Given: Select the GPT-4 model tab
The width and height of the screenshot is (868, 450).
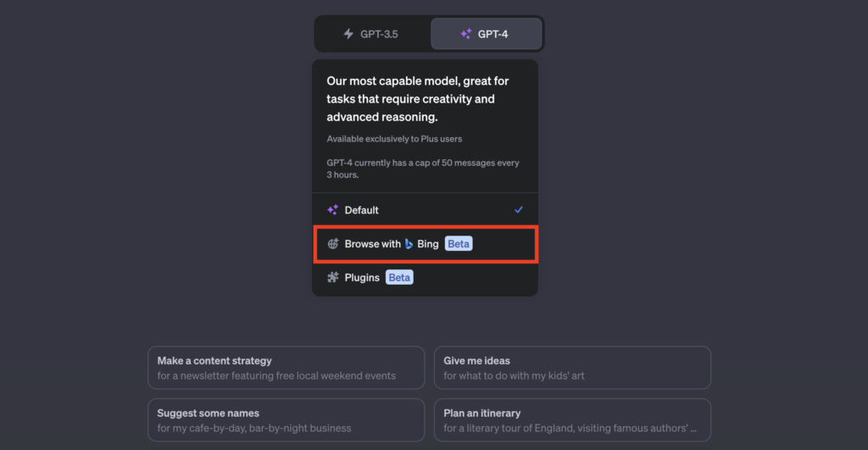Looking at the screenshot, I should pos(486,34).
